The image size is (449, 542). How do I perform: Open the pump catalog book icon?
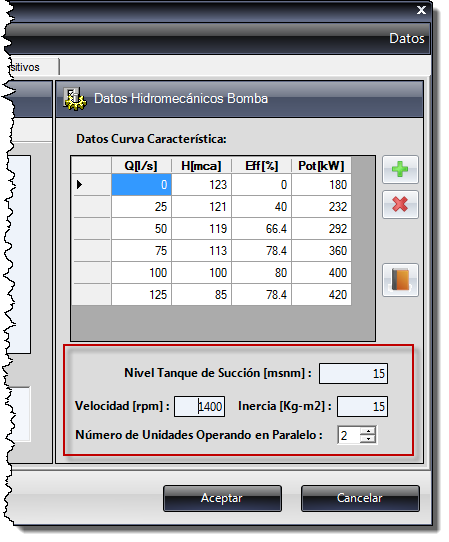[400, 280]
